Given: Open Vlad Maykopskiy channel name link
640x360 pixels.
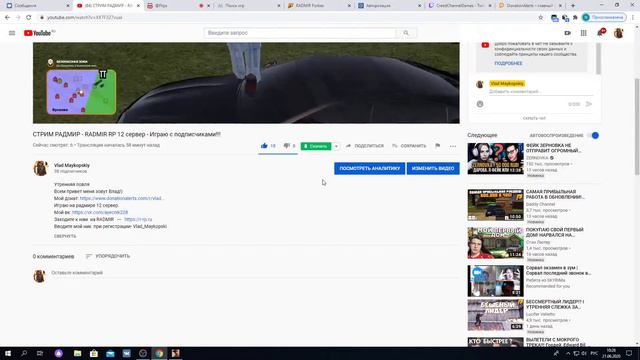Looking at the screenshot, I should [72, 165].
